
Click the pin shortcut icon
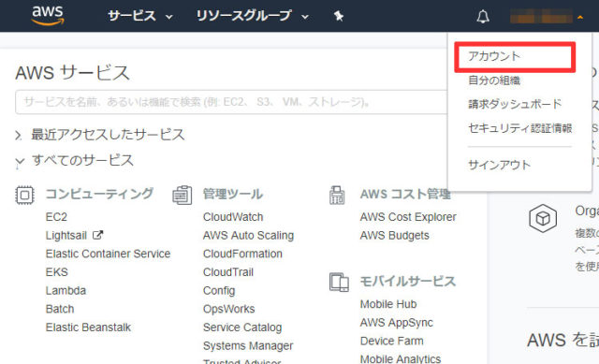(339, 16)
